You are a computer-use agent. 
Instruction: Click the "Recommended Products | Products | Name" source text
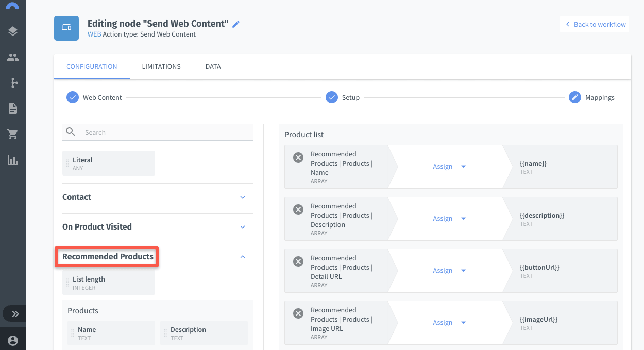point(341,163)
